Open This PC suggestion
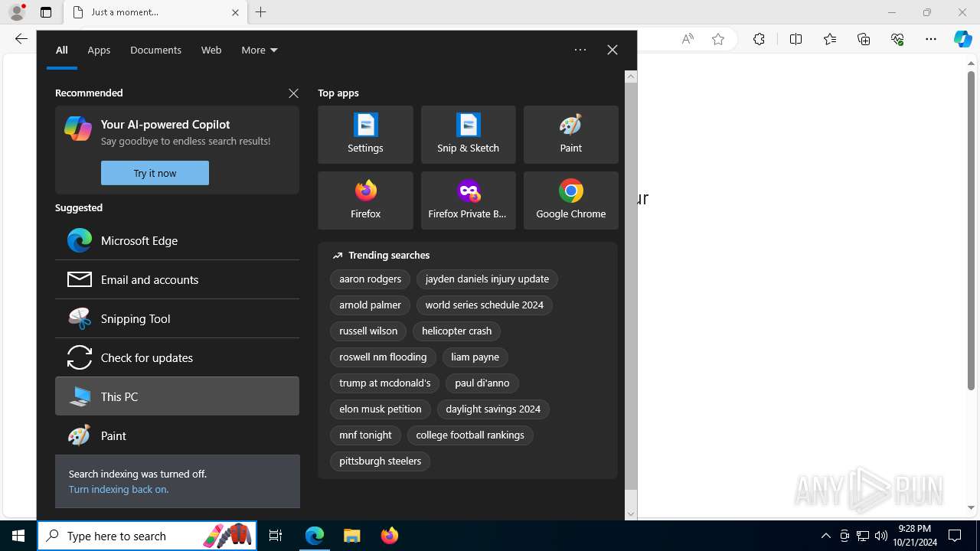980x551 pixels. click(177, 396)
